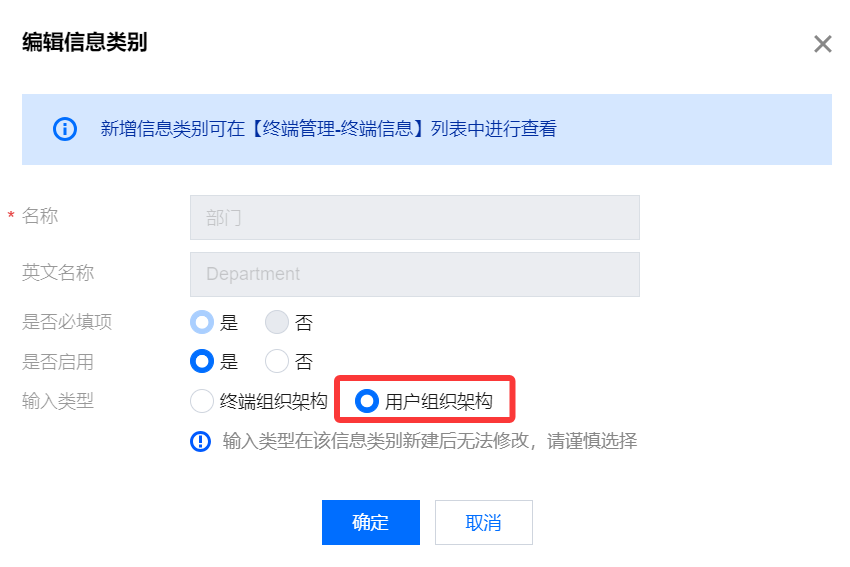The height and width of the screenshot is (567, 850).
Task: Cancel editing with 取消 button
Action: tap(484, 523)
